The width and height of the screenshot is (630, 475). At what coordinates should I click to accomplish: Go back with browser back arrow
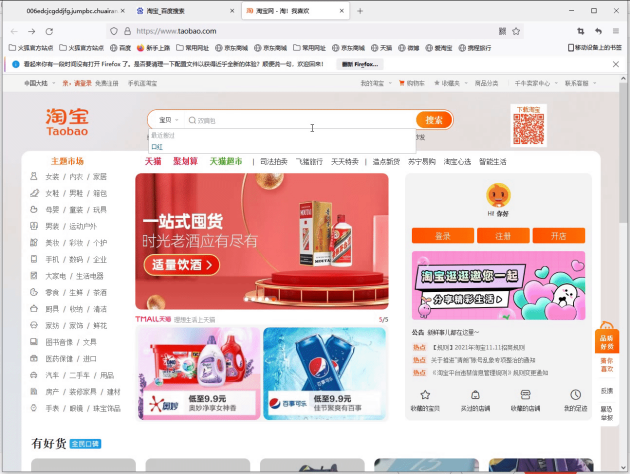click(x=14, y=31)
